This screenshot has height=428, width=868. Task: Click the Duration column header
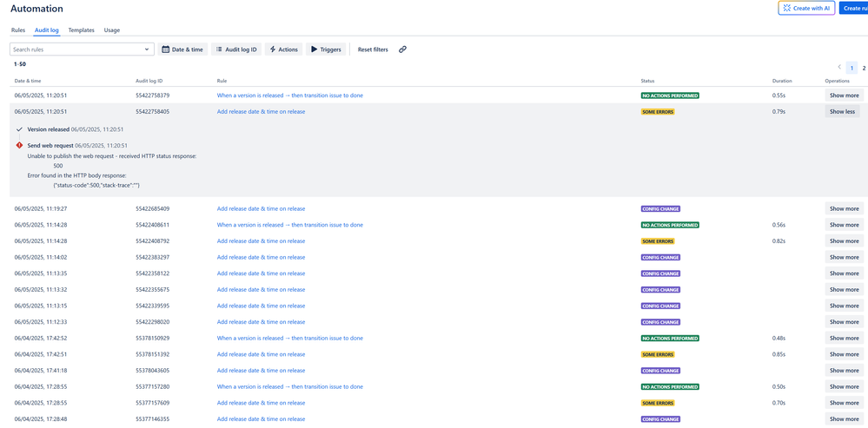pos(782,81)
